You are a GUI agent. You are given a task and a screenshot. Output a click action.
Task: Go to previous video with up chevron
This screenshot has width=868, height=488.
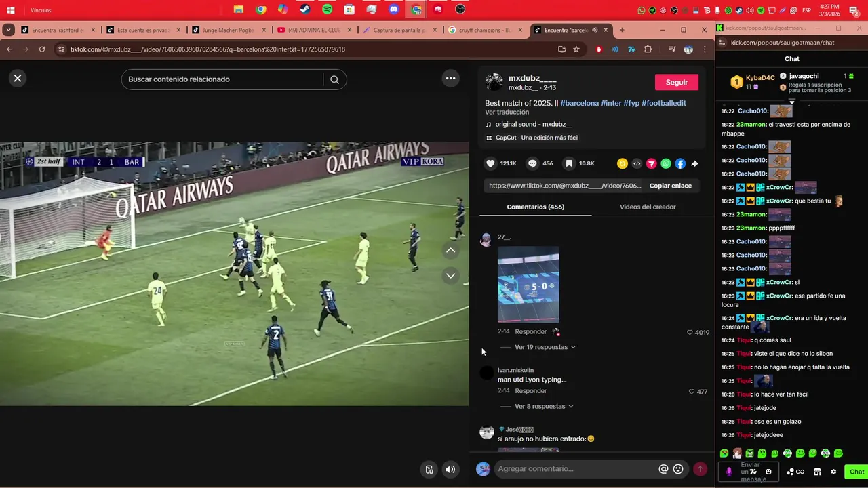(450, 251)
